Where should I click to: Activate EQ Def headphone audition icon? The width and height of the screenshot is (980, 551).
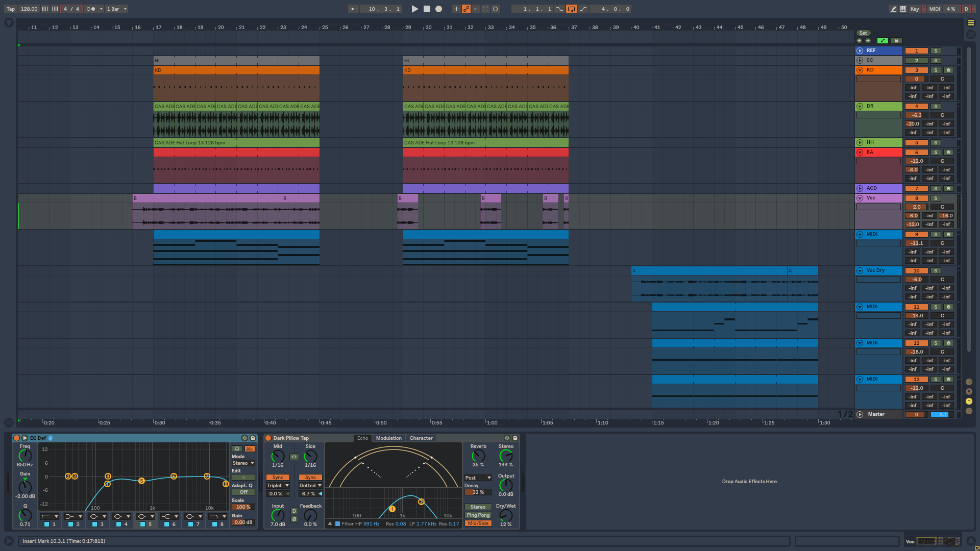[x=237, y=449]
